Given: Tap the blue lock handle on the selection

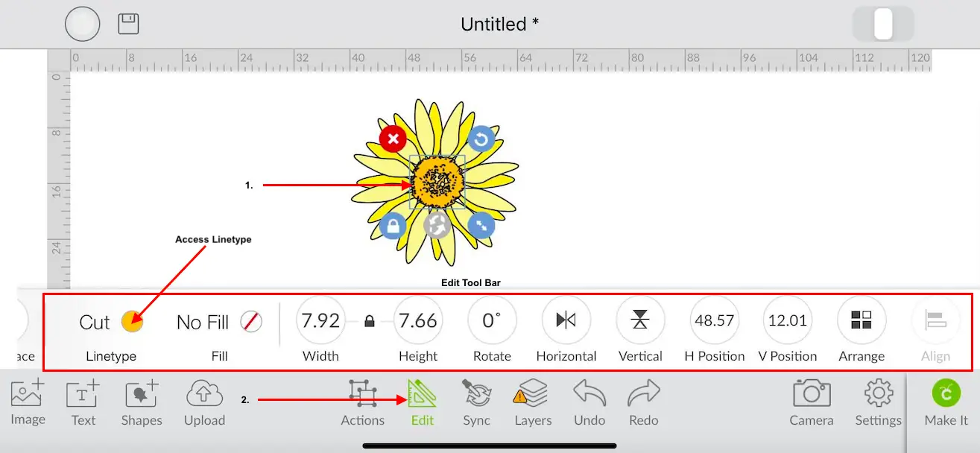Looking at the screenshot, I should (x=393, y=225).
